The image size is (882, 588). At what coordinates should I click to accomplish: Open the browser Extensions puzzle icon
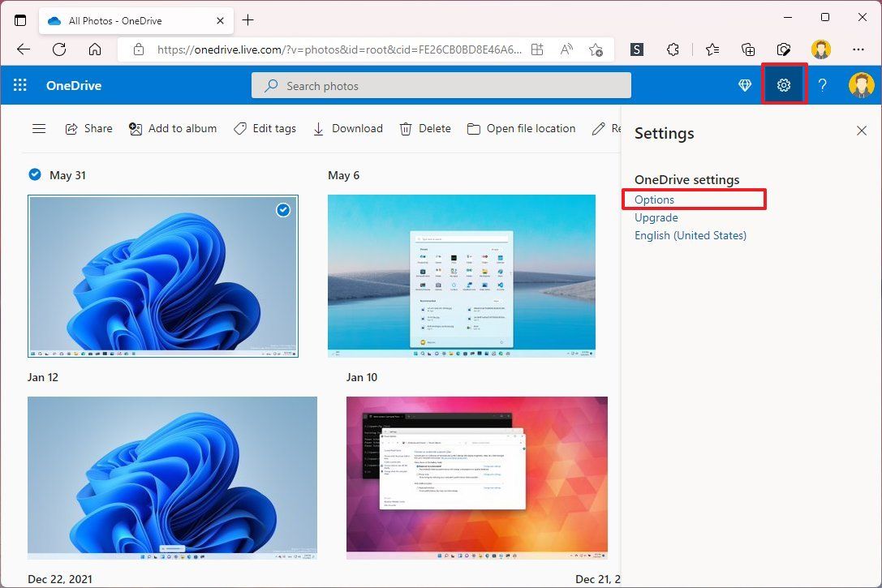pos(673,49)
